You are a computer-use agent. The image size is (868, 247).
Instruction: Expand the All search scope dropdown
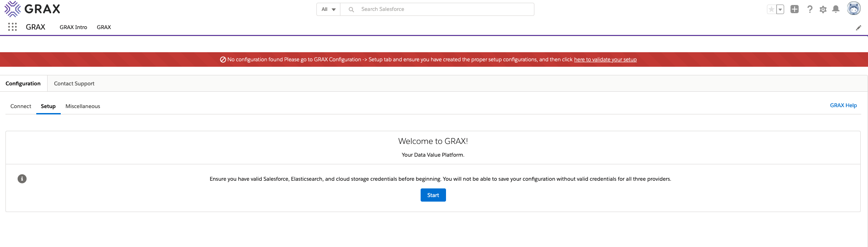(x=329, y=9)
